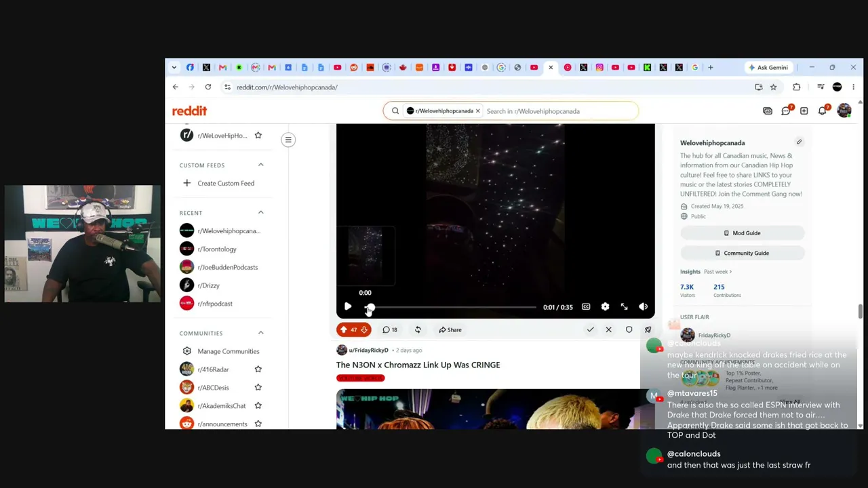Click the search magnifier icon

coord(395,111)
